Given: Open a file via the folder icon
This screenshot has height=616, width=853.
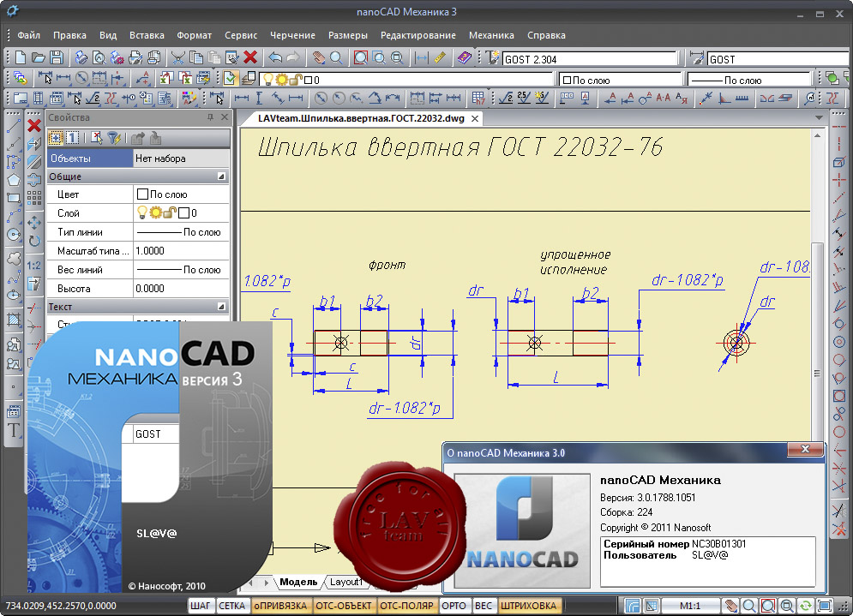Looking at the screenshot, I should pyautogui.click(x=38, y=57).
